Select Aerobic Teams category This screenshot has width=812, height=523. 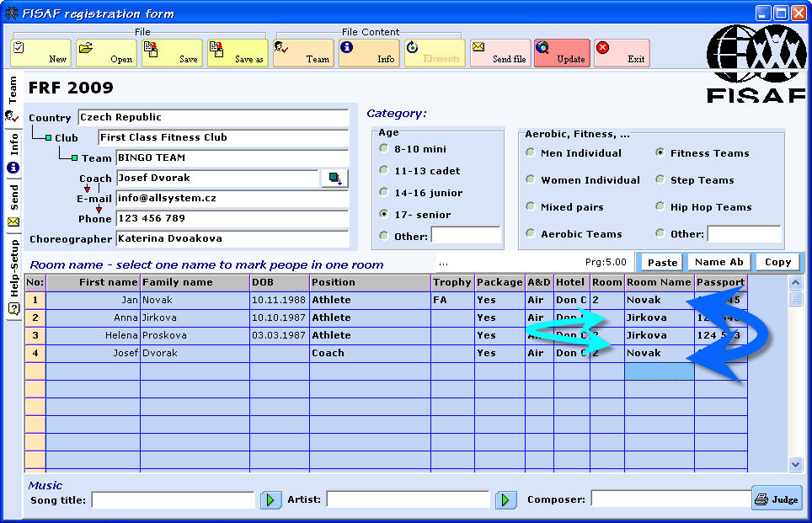pos(531,233)
